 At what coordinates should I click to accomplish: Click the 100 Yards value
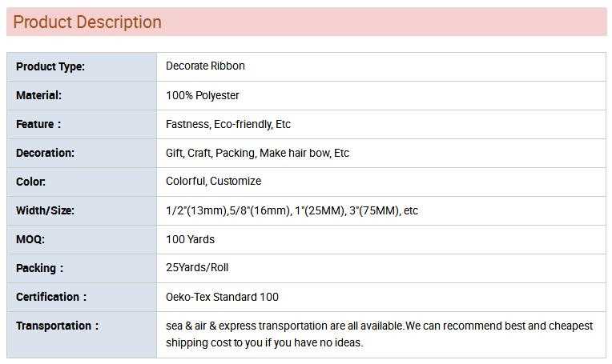pyautogui.click(x=190, y=239)
